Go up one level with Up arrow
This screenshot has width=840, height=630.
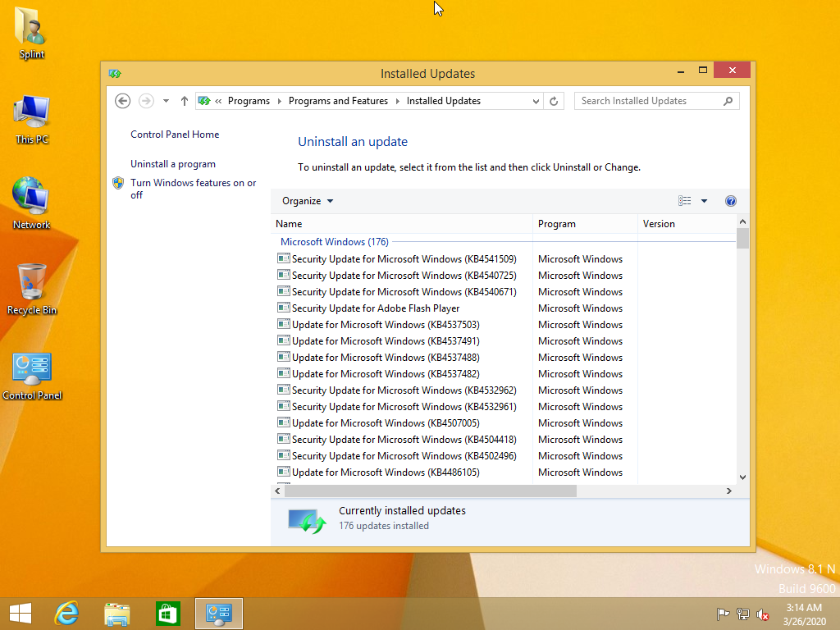click(x=185, y=101)
